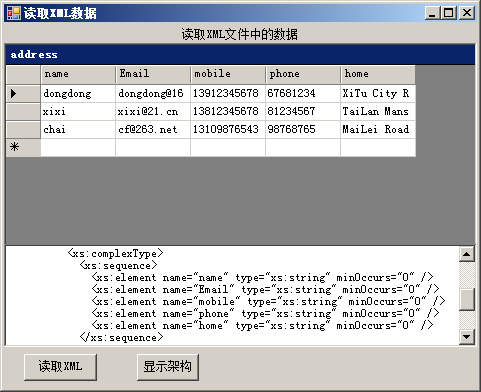Image resolution: width=481 pixels, height=392 pixels.
Task: Select the chai row header
Action: click(x=23, y=129)
